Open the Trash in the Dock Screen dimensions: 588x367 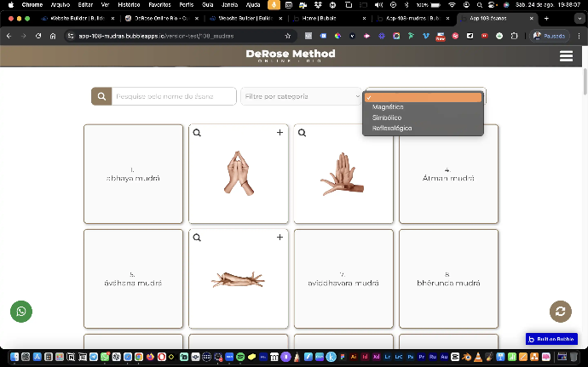click(x=574, y=357)
